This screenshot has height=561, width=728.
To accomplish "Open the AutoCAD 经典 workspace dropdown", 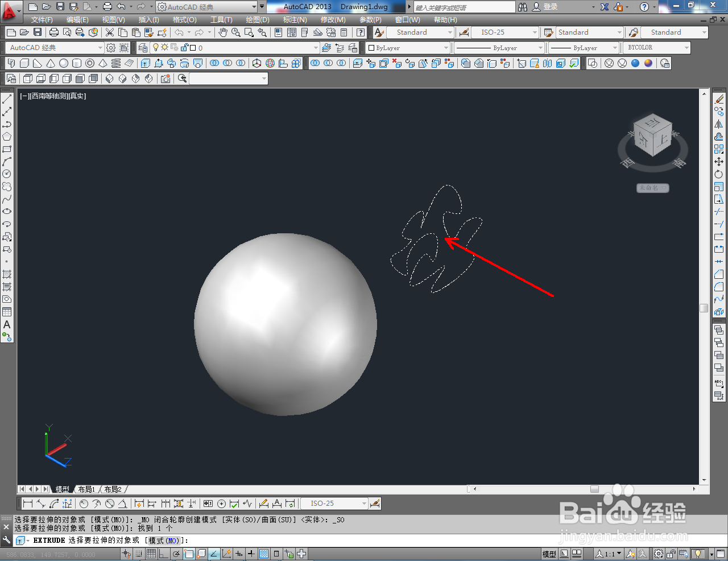I will [x=55, y=48].
